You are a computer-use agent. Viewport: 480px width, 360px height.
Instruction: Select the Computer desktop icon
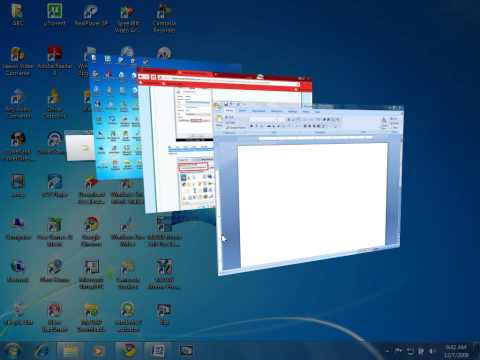pyautogui.click(x=18, y=229)
